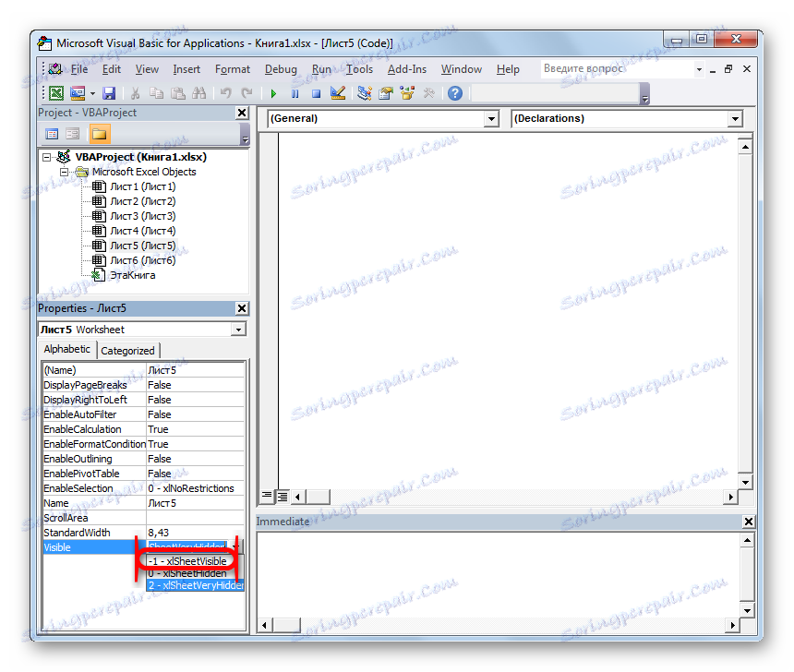Open the Help menu
The image size is (794, 672).
(x=508, y=69)
